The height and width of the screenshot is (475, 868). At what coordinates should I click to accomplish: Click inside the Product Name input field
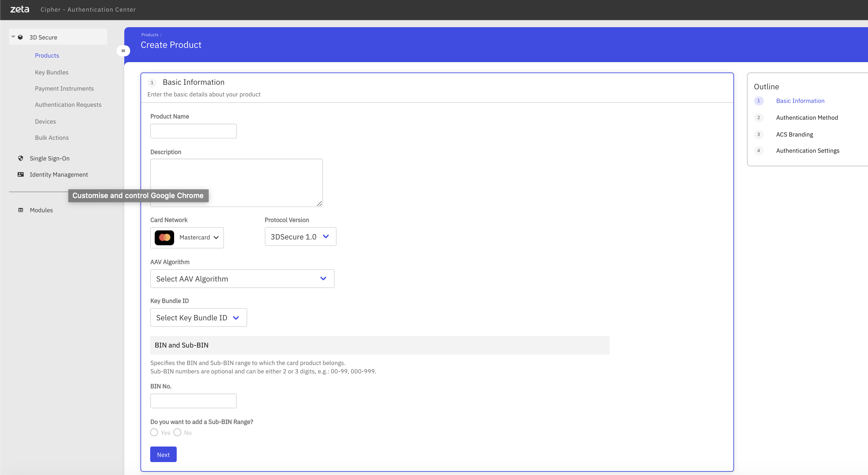coord(193,131)
